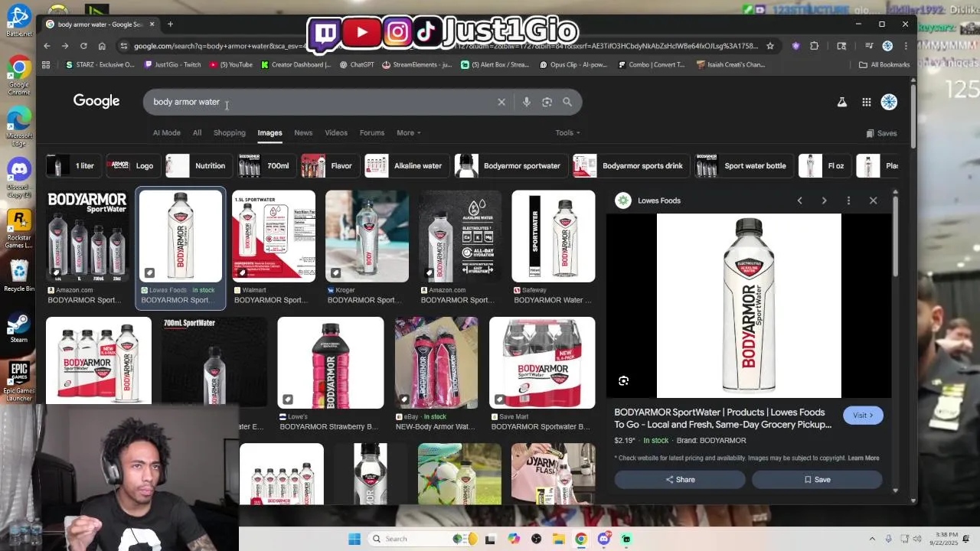Select the Images tab
Viewport: 980px width, 551px height.
tap(269, 133)
